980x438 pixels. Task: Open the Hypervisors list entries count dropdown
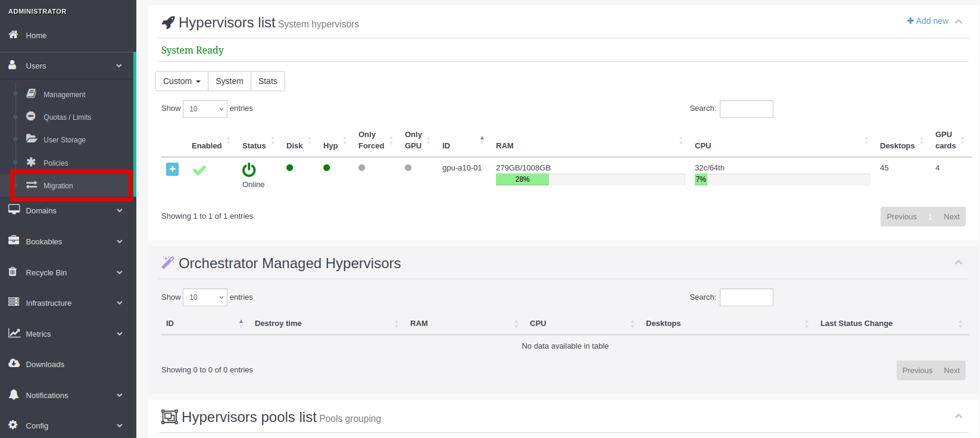205,108
